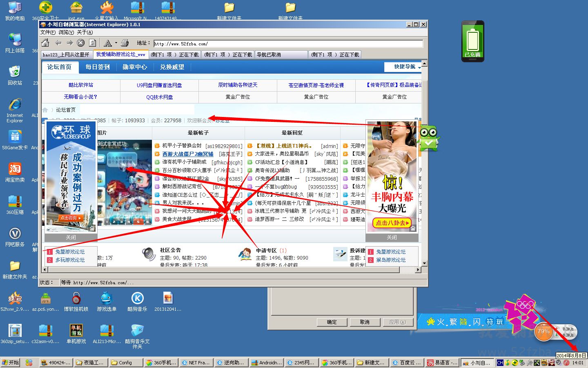This screenshot has width=588, height=368.
Task: Close the left 环球 floating ad
Action: 71,238
